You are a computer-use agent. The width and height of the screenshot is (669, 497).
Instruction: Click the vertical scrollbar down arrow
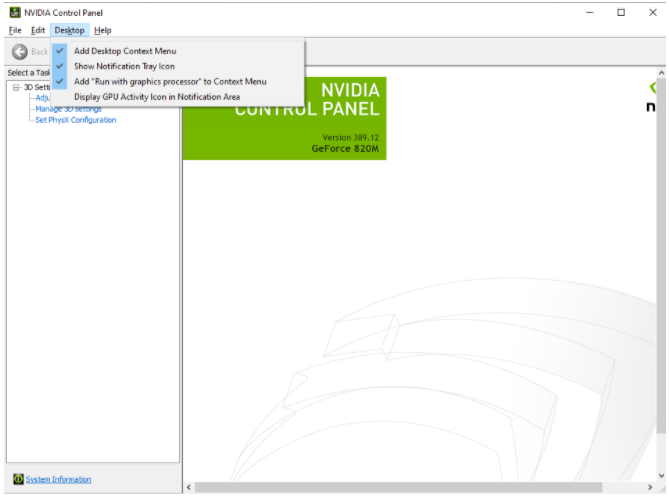click(x=661, y=475)
